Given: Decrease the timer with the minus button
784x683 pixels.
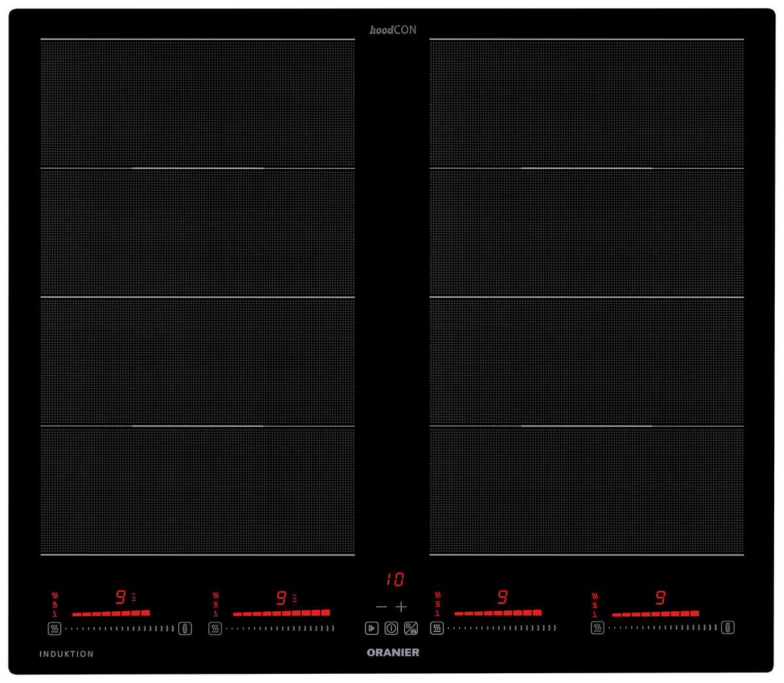Looking at the screenshot, I should coord(382,607).
